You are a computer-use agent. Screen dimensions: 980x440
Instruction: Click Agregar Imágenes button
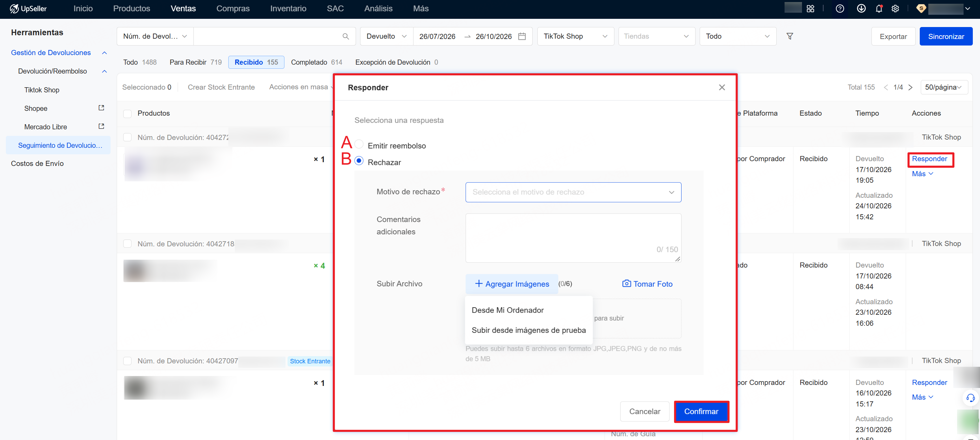pyautogui.click(x=512, y=284)
